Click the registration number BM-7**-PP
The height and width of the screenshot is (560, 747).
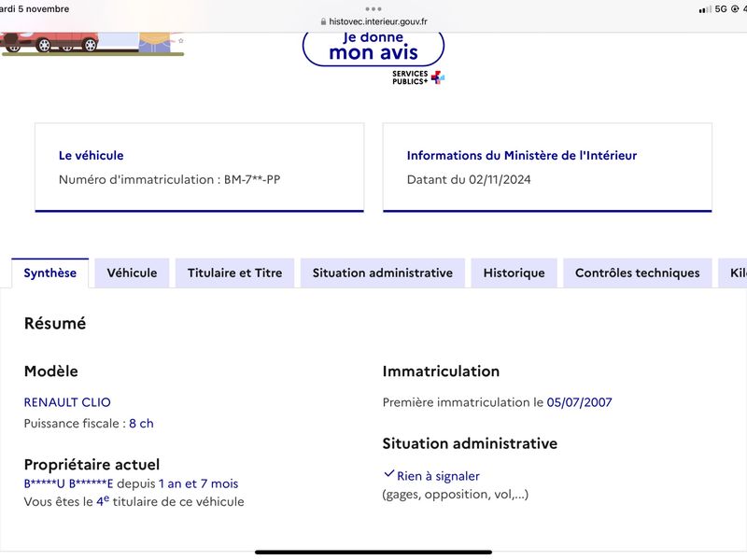tap(252, 179)
